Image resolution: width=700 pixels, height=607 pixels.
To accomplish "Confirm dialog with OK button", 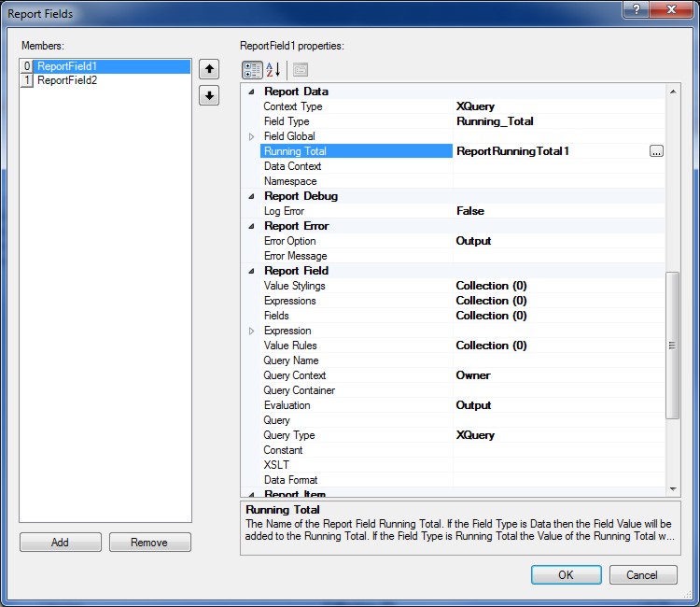I will click(566, 574).
